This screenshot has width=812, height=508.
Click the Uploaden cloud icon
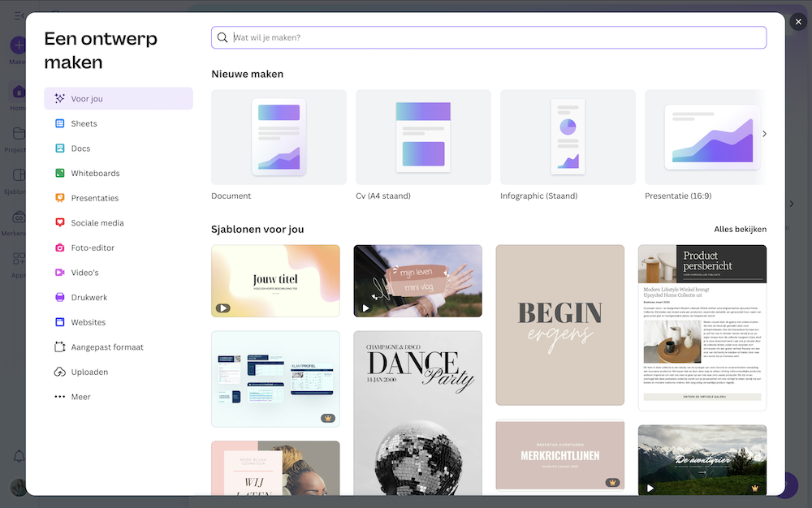tap(59, 372)
